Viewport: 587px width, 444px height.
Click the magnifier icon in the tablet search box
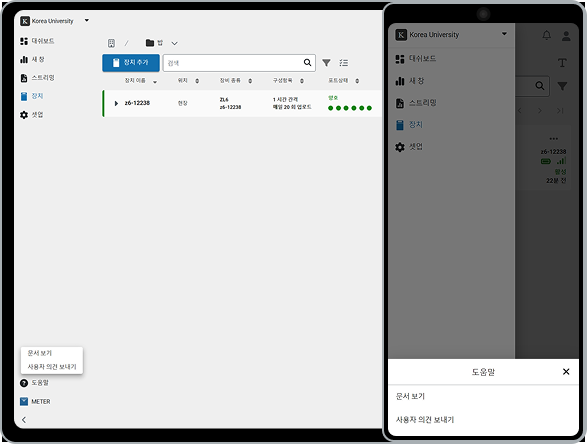pos(307,63)
